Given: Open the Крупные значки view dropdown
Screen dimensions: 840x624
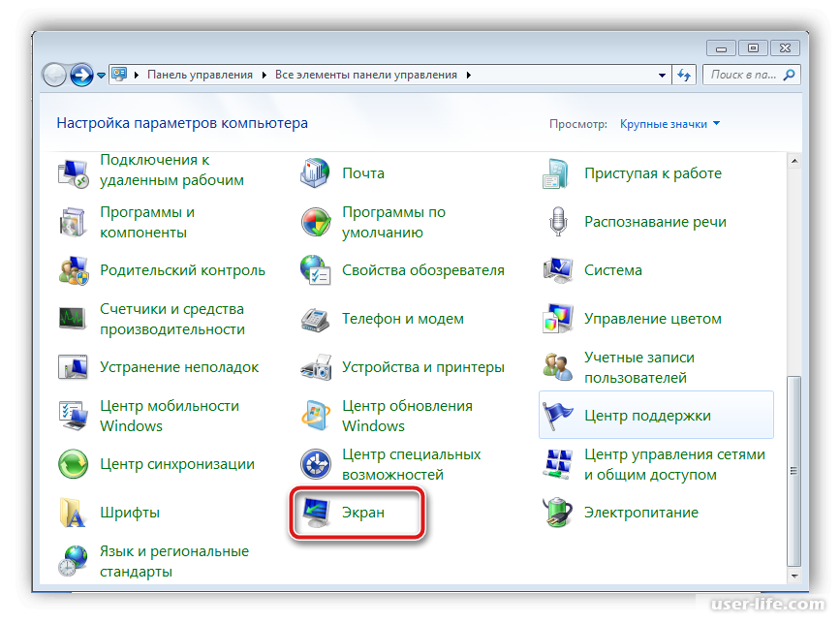Looking at the screenshot, I should point(669,124).
